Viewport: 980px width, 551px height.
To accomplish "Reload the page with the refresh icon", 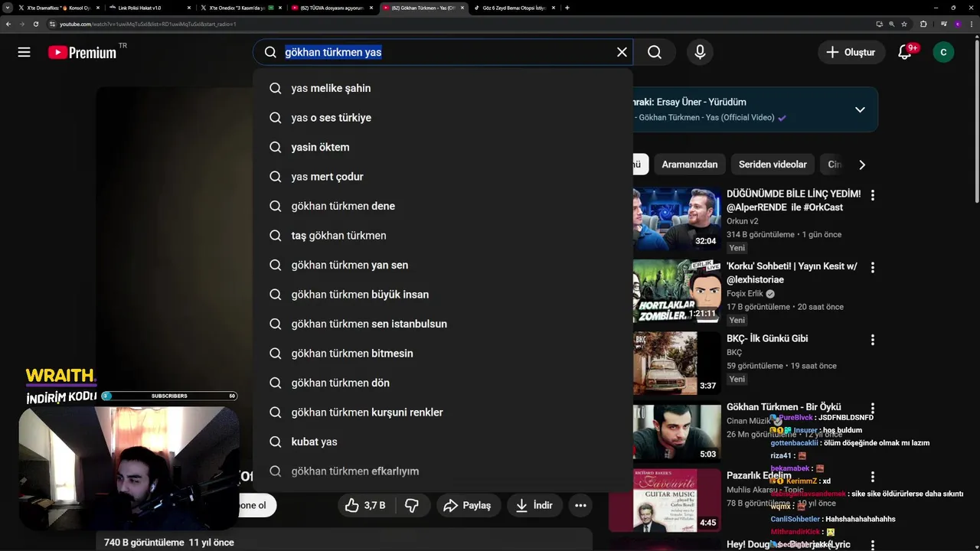I will click(x=35, y=24).
